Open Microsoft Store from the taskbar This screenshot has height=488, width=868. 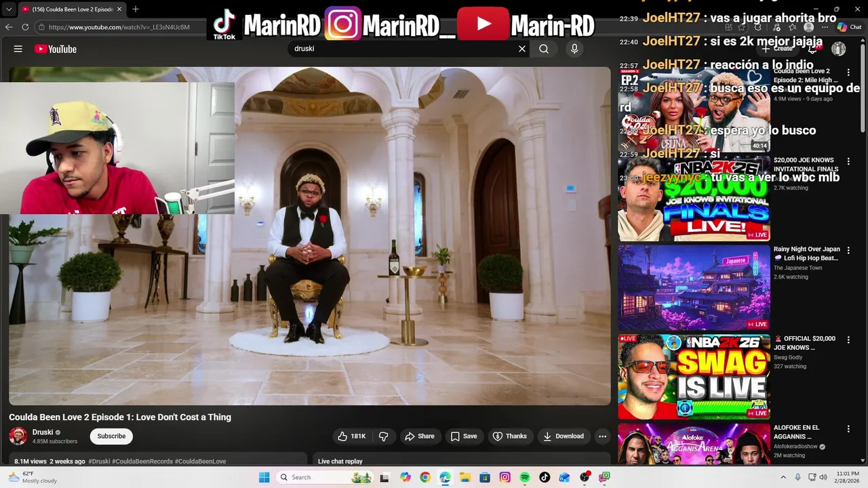coord(485,477)
